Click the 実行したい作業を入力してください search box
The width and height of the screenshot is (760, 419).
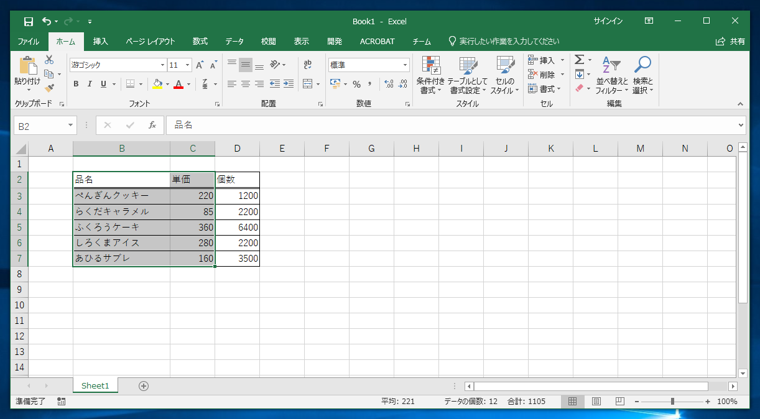point(504,42)
